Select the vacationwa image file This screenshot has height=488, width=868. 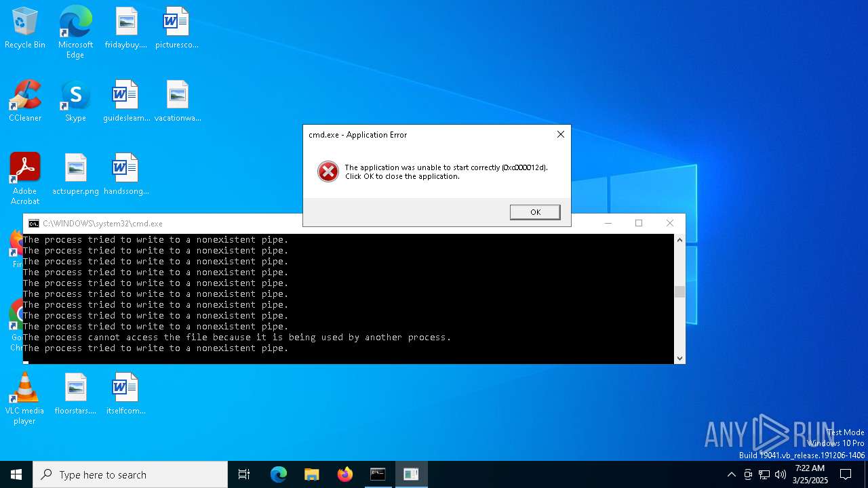(177, 102)
